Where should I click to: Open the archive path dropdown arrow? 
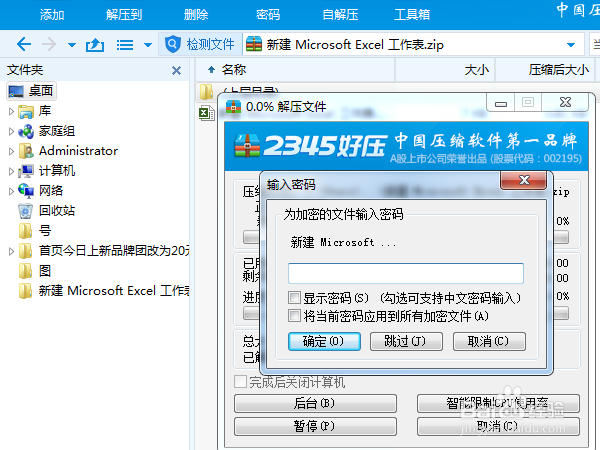(x=571, y=45)
